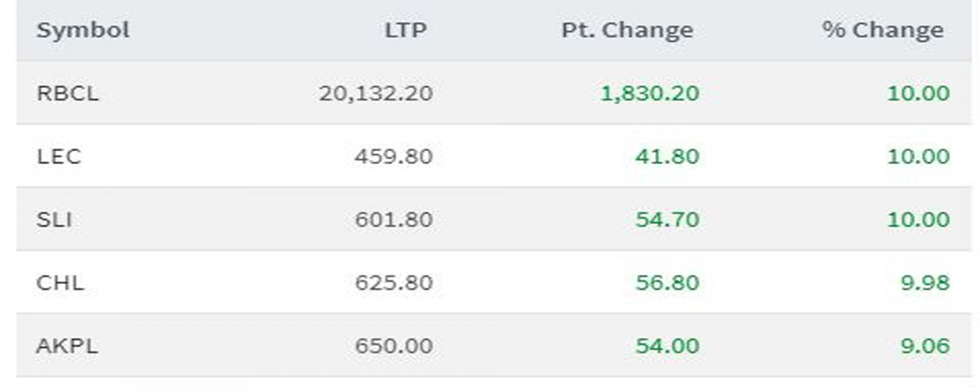
Task: Select CHL price value 625.80
Action: point(393,283)
